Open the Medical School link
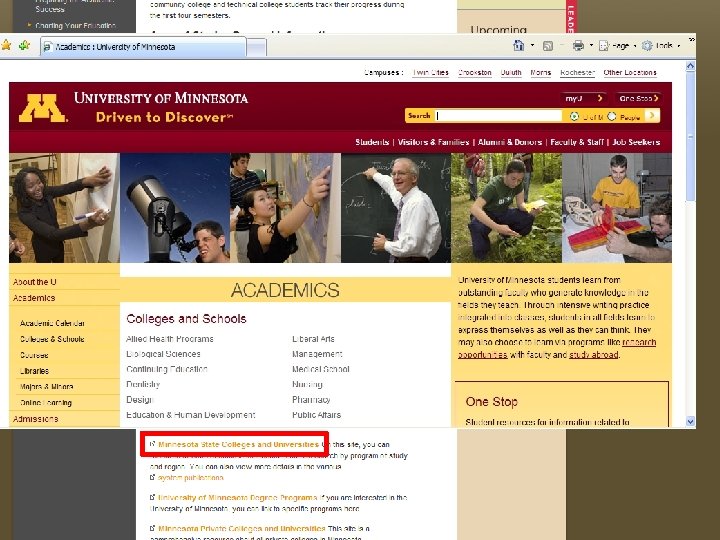Image resolution: width=720 pixels, height=540 pixels. click(x=321, y=369)
